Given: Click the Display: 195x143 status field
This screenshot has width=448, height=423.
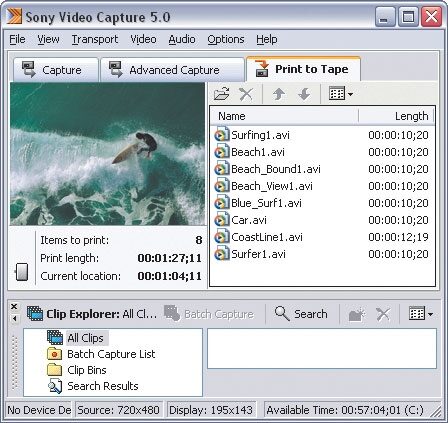Looking at the screenshot, I should [x=211, y=410].
